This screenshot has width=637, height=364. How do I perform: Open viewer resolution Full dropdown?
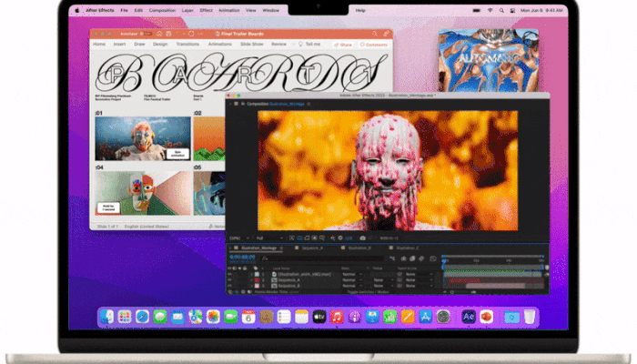tap(269, 238)
